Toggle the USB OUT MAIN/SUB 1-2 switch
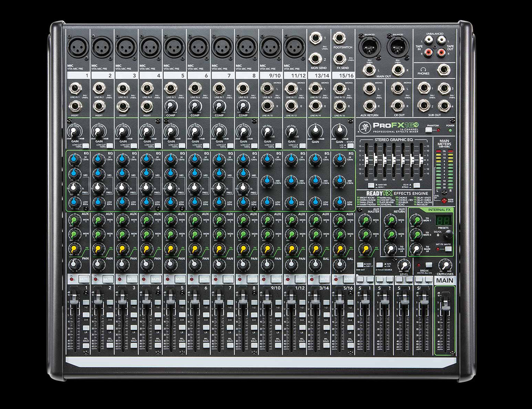 pyautogui.click(x=360, y=265)
